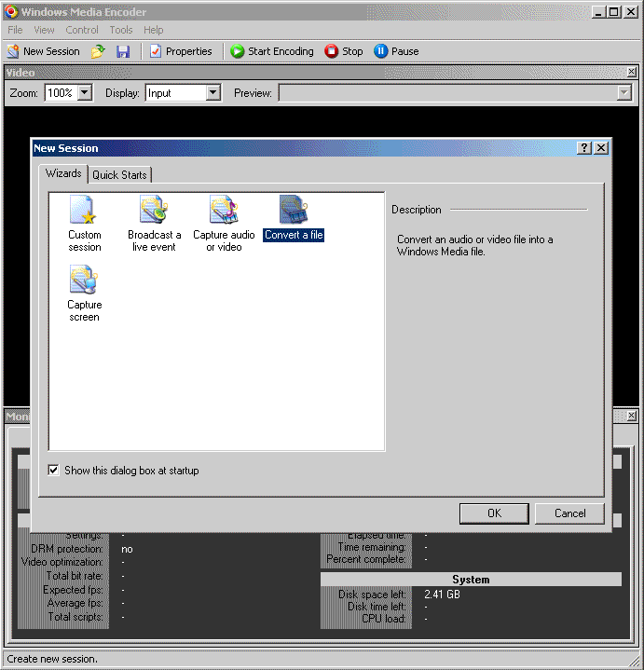Click the 'Video optimization:' label

(x=62, y=562)
